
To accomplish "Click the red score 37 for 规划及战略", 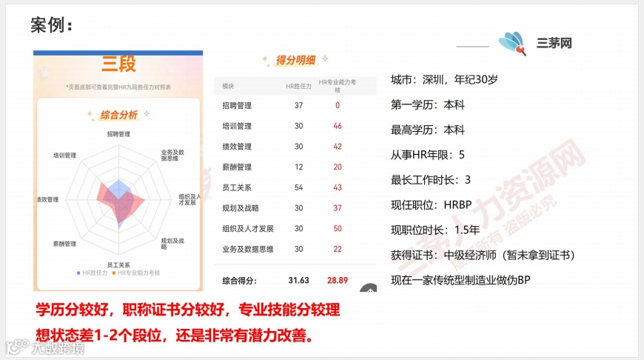I will pyautogui.click(x=338, y=208).
